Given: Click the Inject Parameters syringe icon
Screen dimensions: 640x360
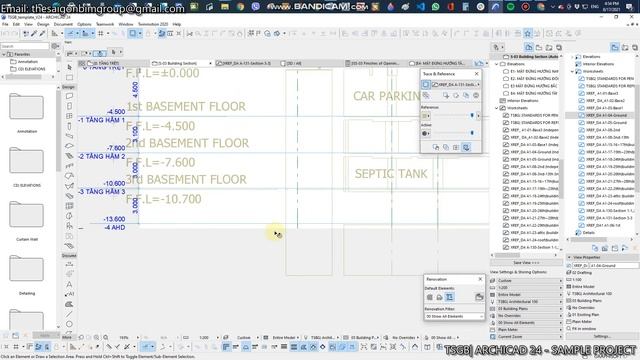Looking at the screenshot, I should click(x=42, y=33).
